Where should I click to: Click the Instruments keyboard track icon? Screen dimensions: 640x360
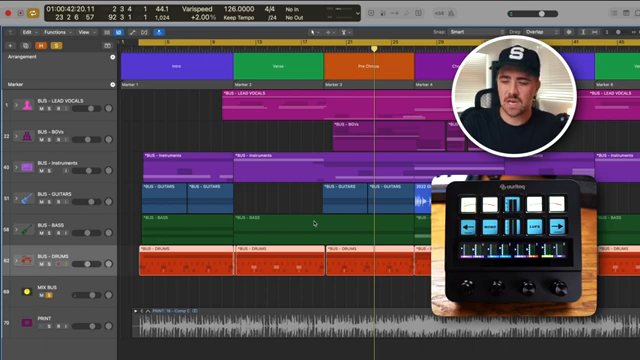click(x=27, y=167)
